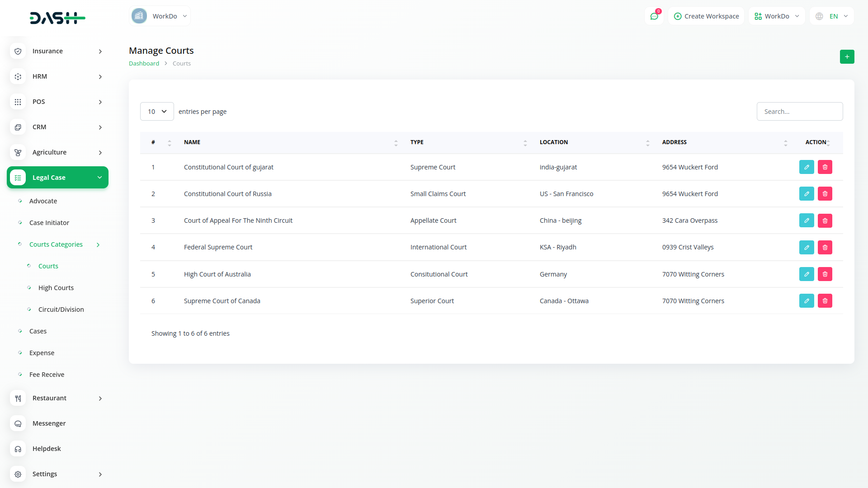Edit the High Court of Australia entry
Screen dimensions: 868x488
[x=806, y=274]
